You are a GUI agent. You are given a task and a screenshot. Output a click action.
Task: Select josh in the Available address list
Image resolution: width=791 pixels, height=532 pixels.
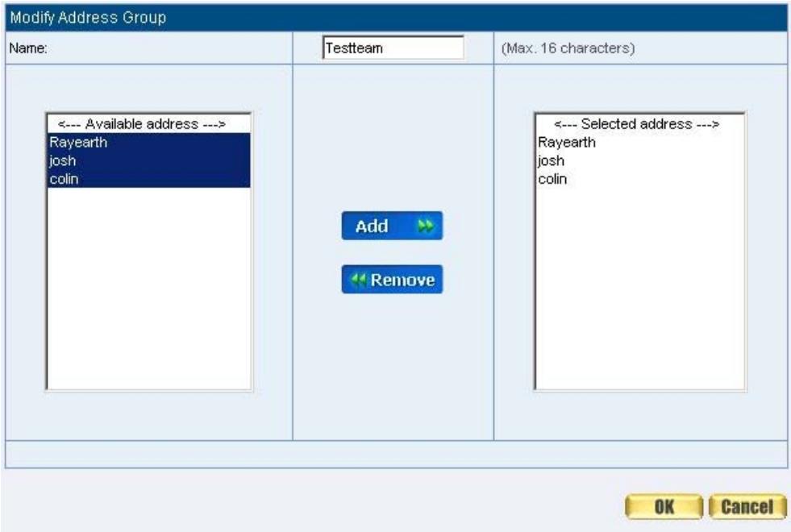149,160
